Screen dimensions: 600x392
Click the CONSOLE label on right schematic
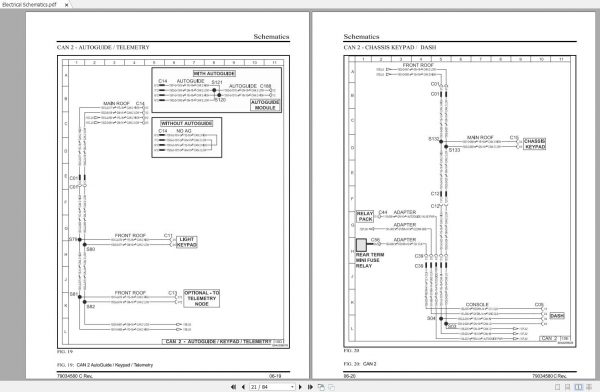click(477, 305)
